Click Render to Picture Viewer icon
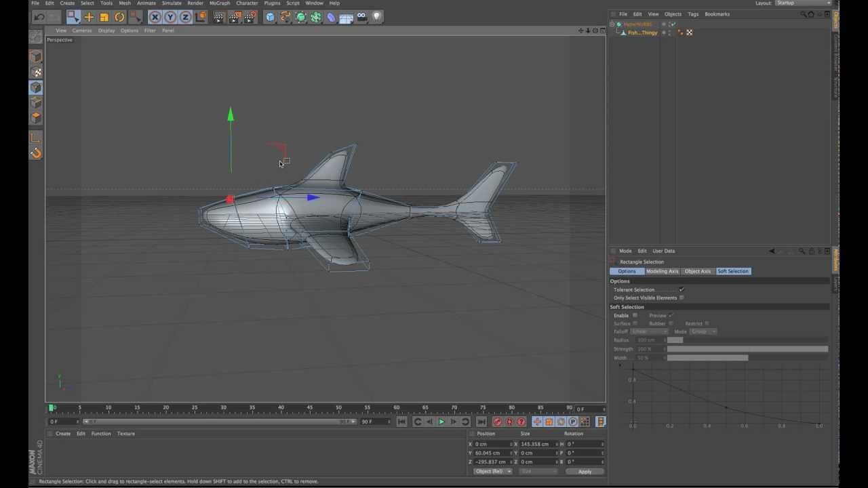Image resolution: width=868 pixels, height=488 pixels. 235,17
